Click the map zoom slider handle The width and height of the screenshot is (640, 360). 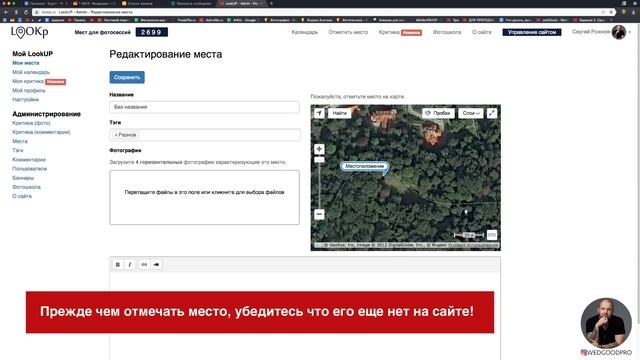pyautogui.click(x=319, y=160)
